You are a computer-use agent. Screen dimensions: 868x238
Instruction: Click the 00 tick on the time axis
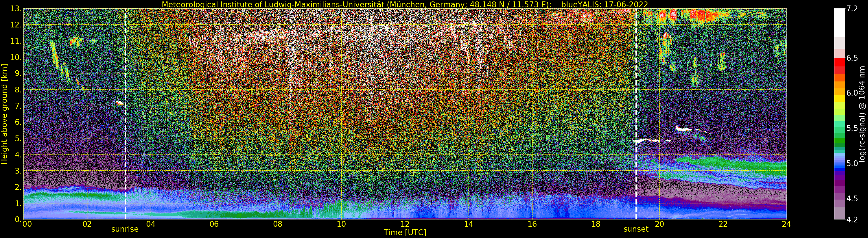[27, 224]
